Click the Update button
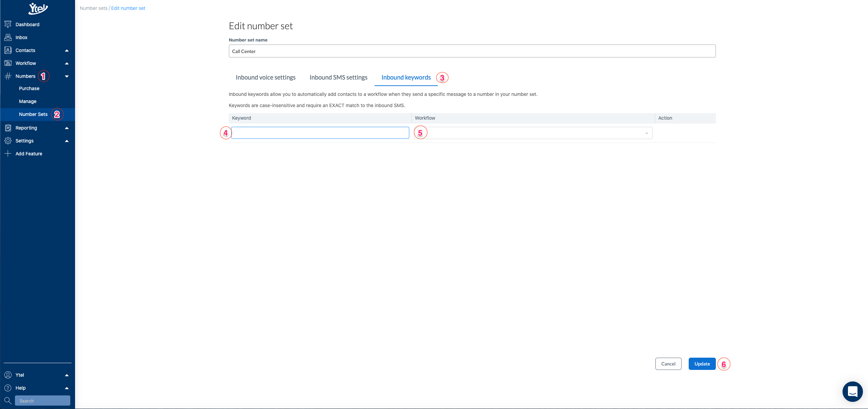Image resolution: width=868 pixels, height=409 pixels. point(702,363)
